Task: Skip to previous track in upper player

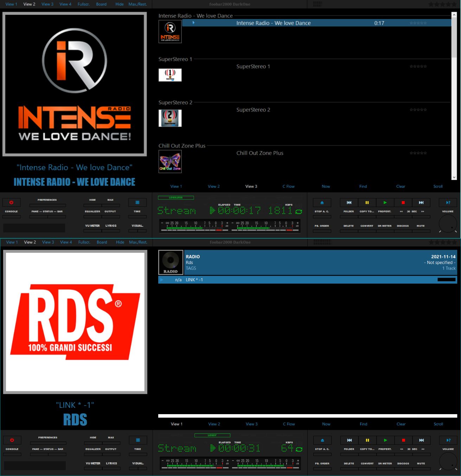Action: [349, 202]
